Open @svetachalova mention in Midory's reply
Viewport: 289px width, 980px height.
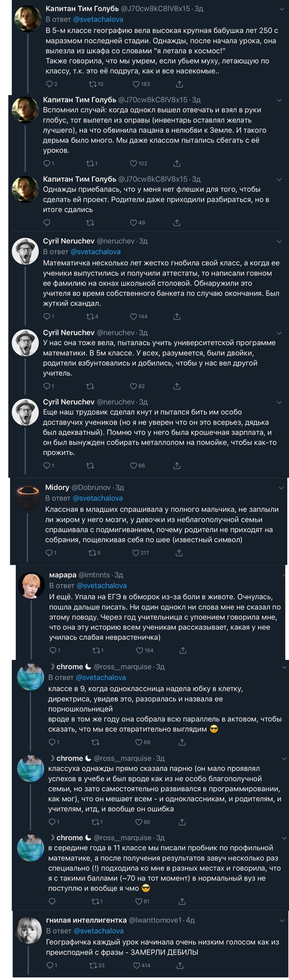[97, 498]
